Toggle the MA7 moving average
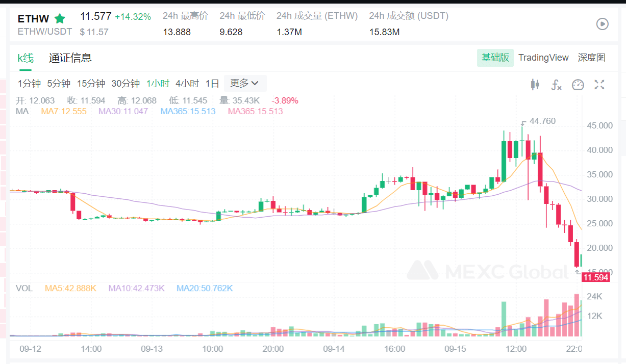Screen dimensions: 626x364 click(x=63, y=111)
